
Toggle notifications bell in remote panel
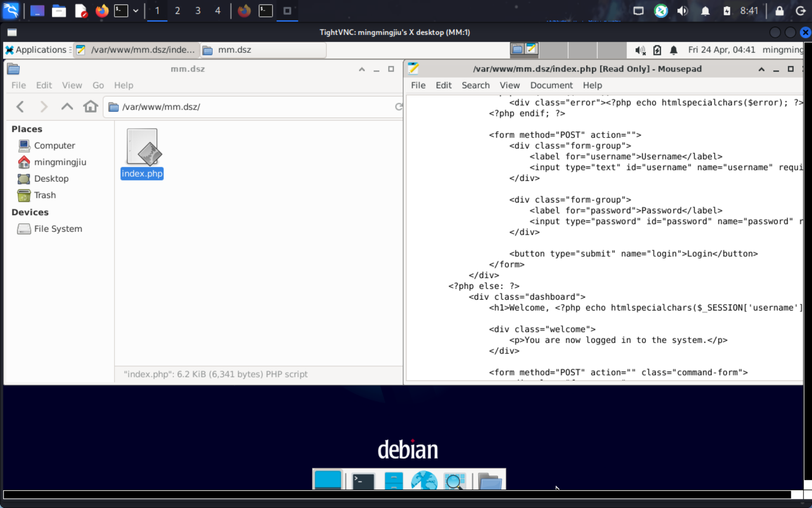(x=674, y=50)
